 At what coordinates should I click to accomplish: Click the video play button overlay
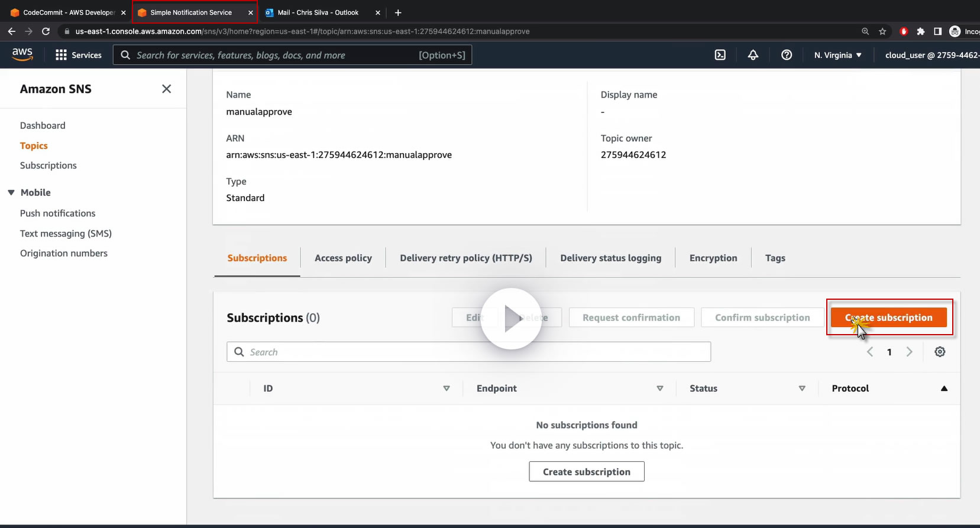(x=511, y=319)
